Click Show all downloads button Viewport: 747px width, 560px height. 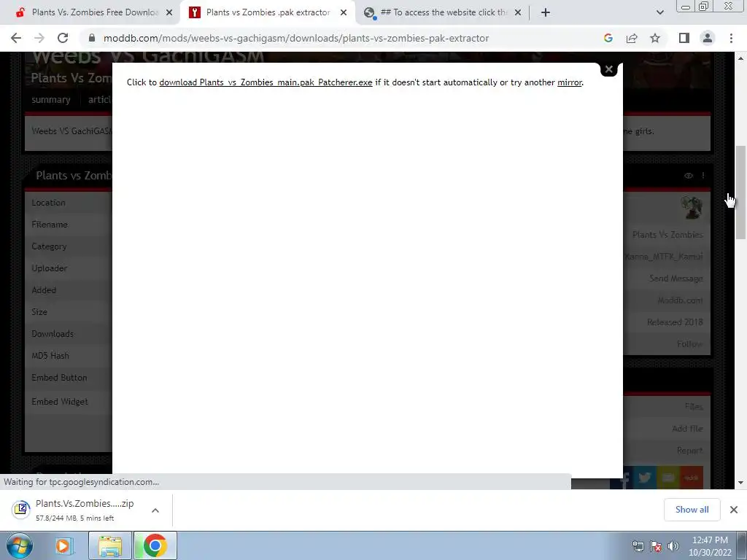click(x=692, y=510)
